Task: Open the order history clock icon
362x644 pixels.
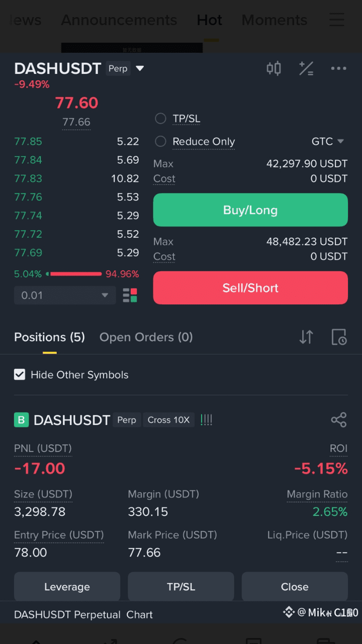Action: click(x=339, y=337)
